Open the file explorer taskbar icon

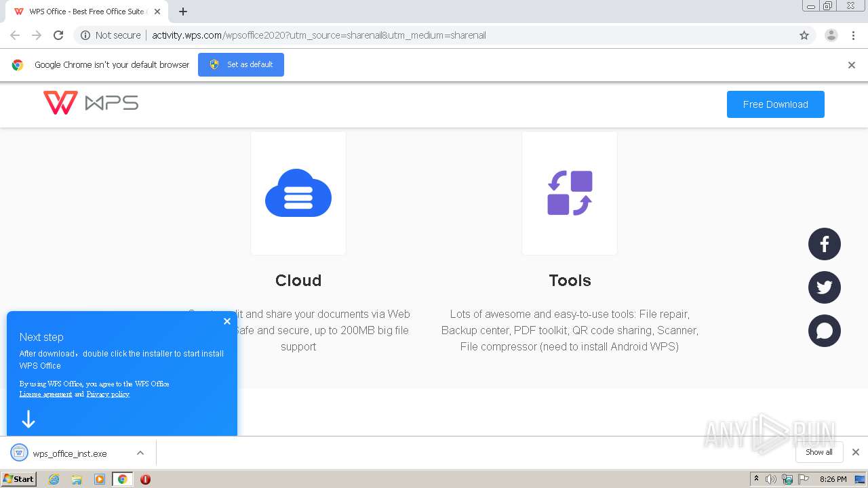pyautogui.click(x=77, y=479)
